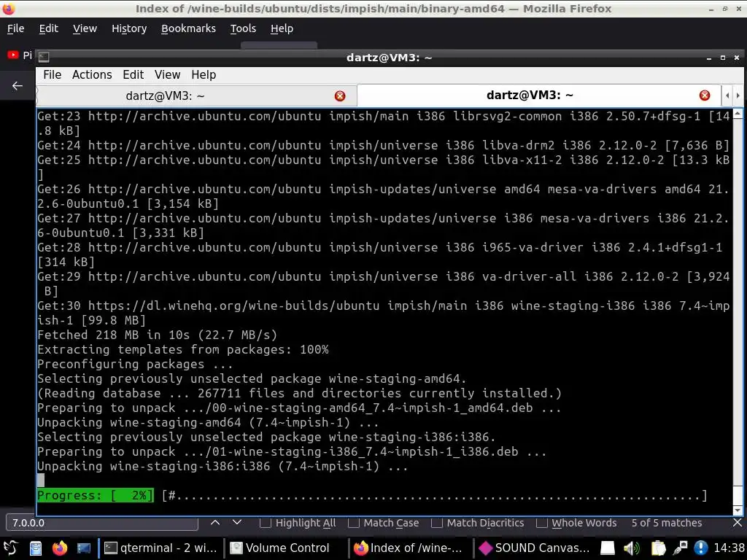Open the LXQt application menu icon

[x=11, y=548]
